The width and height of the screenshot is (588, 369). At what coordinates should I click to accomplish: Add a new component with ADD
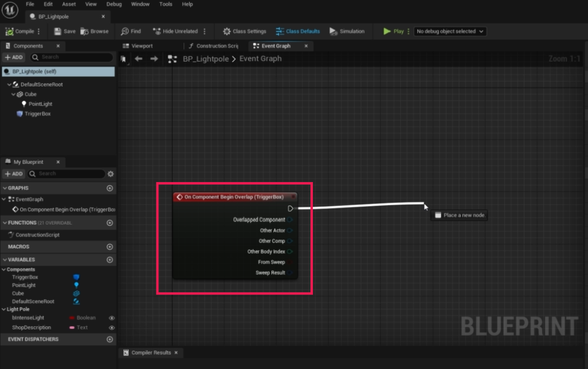click(14, 57)
